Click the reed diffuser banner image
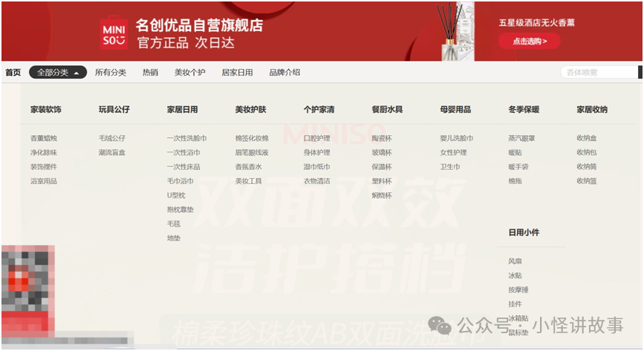 [455, 31]
